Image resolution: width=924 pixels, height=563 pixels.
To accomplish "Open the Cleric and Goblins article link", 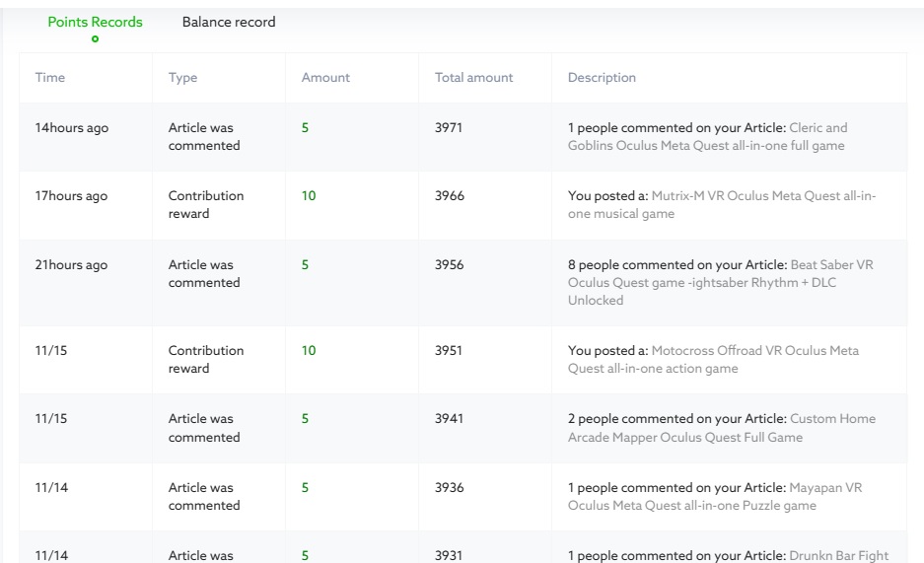I will (x=707, y=137).
